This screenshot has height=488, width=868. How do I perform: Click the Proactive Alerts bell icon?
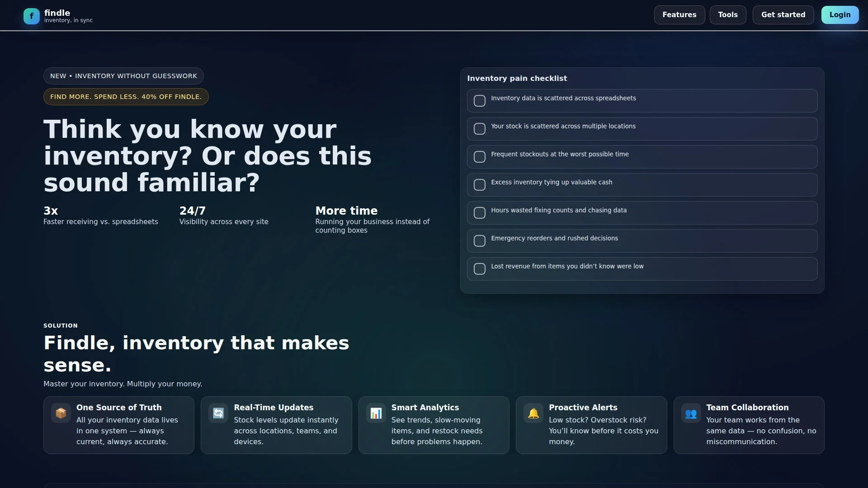(533, 413)
